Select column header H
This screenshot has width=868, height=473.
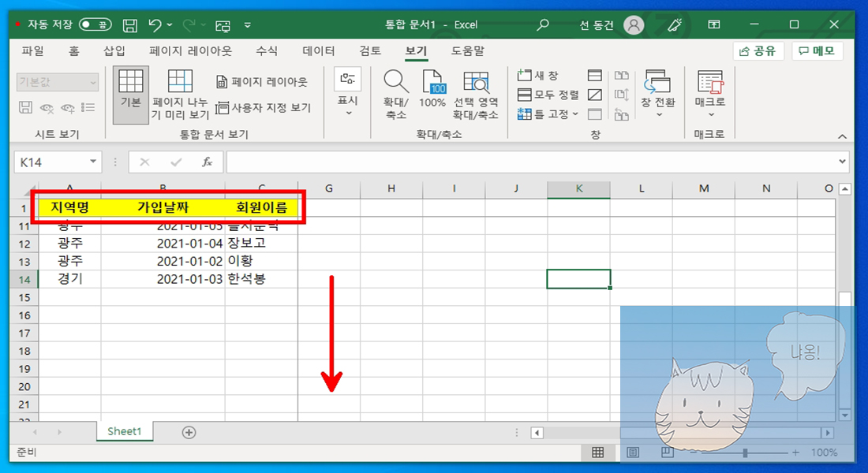click(391, 189)
